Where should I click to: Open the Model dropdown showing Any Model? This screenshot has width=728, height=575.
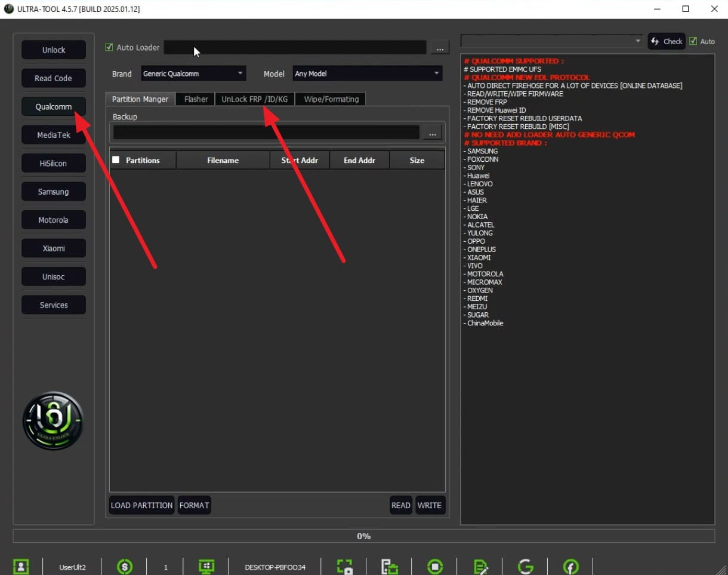click(368, 73)
